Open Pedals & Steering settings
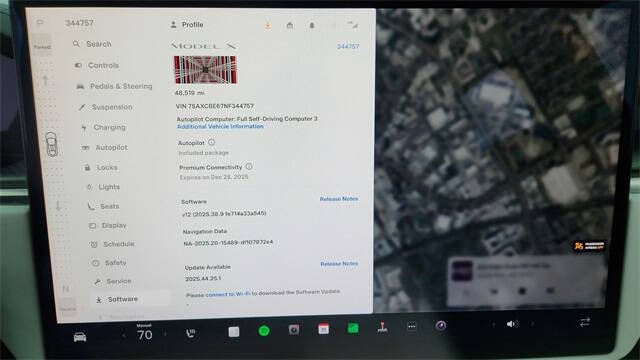Viewport: 640px width, 360px height. tap(115, 86)
